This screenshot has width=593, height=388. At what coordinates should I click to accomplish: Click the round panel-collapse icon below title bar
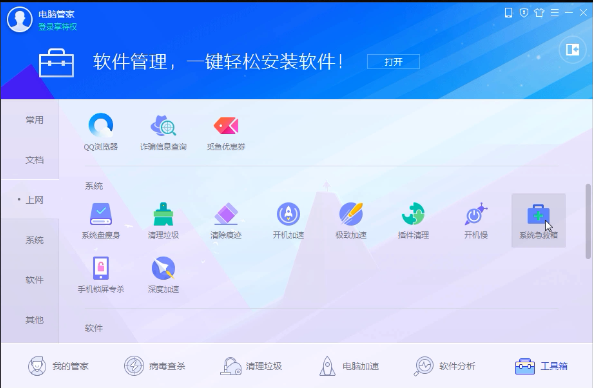[573, 50]
